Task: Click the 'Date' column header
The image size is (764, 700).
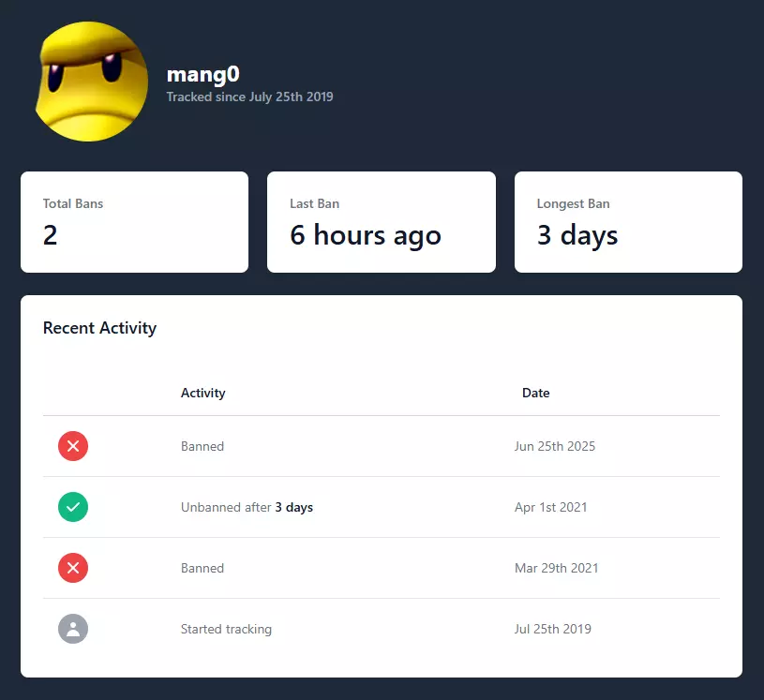Action: click(536, 393)
